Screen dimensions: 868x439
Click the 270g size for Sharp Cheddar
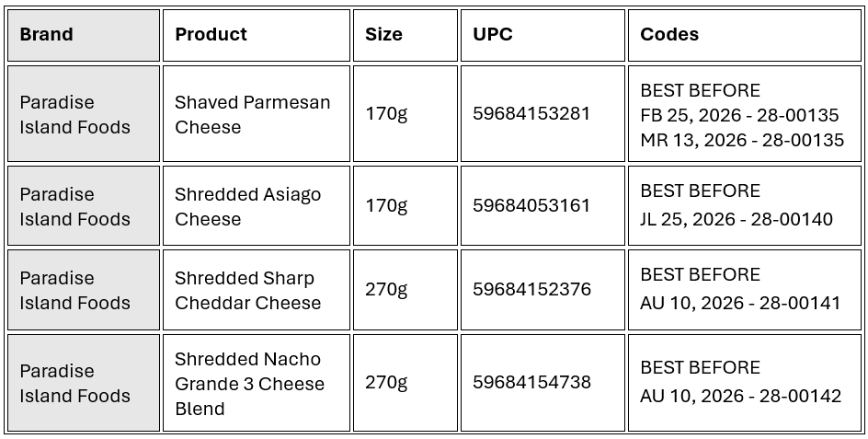coord(386,290)
